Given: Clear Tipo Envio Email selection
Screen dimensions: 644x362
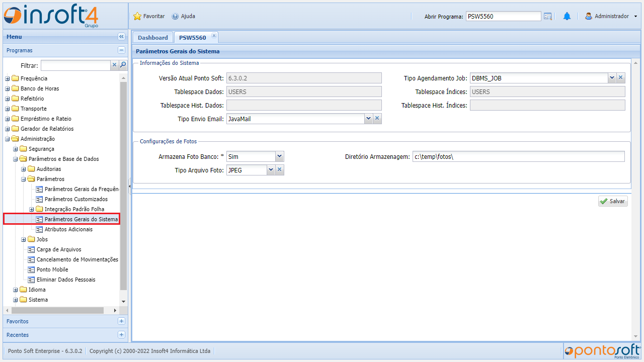Looking at the screenshot, I should coord(377,118).
